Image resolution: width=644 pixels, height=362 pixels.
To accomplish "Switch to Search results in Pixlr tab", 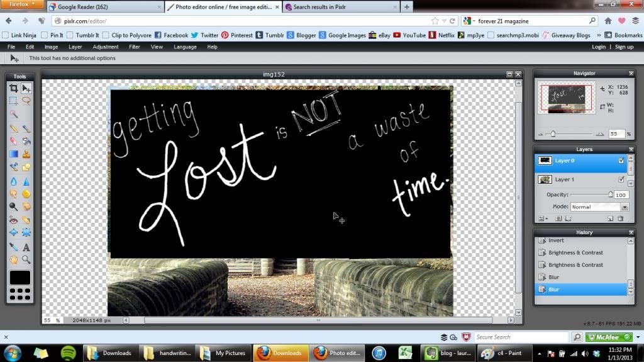I will [341, 7].
